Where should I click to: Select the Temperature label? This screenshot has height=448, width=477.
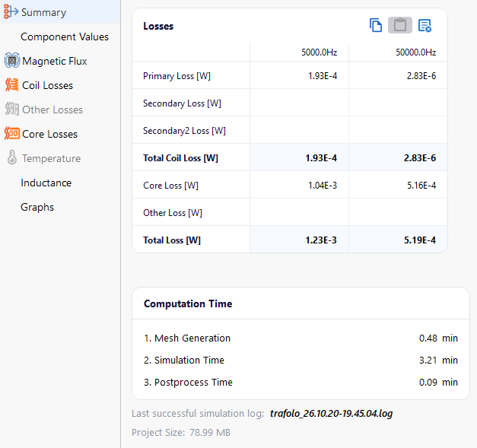coord(51,158)
